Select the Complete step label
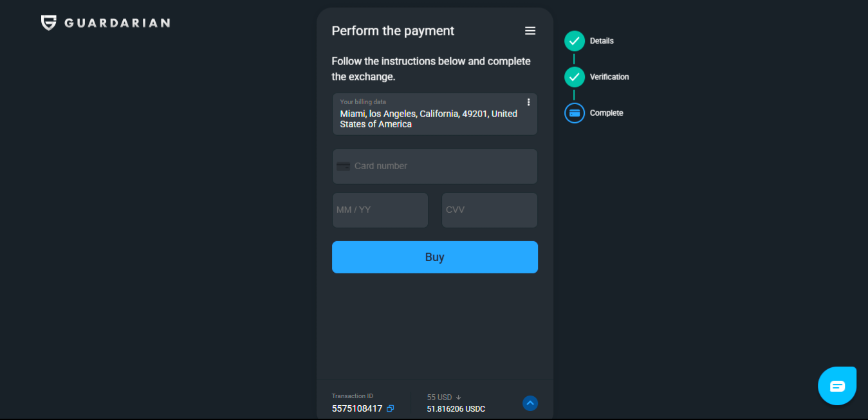Image resolution: width=868 pixels, height=420 pixels. pyautogui.click(x=606, y=113)
